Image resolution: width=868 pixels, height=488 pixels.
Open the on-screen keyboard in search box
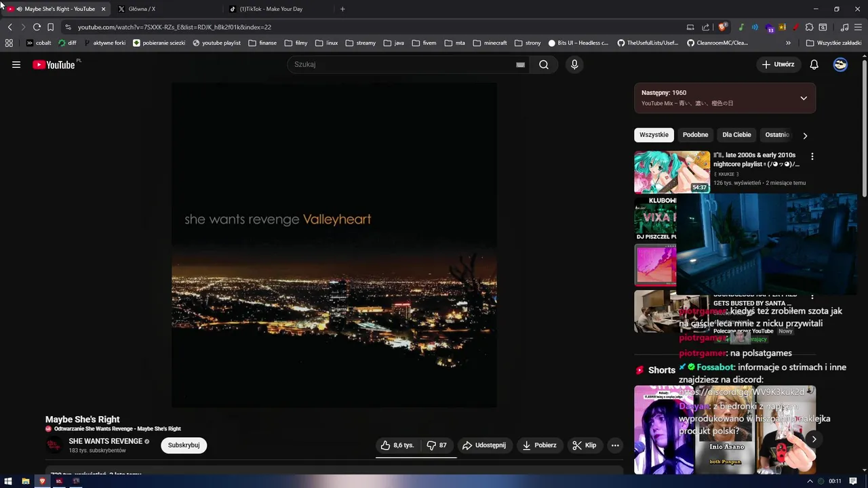[x=520, y=65]
